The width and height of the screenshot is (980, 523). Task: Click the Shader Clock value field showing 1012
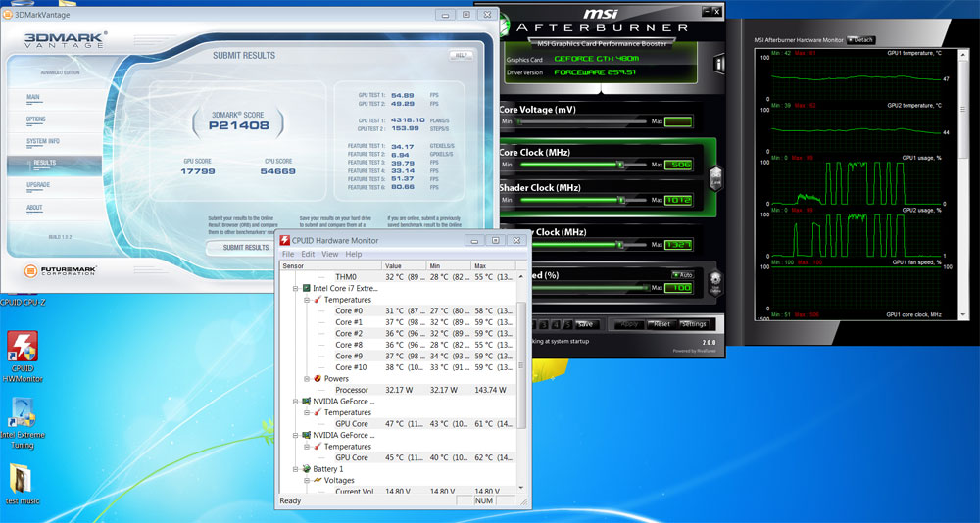click(x=678, y=200)
